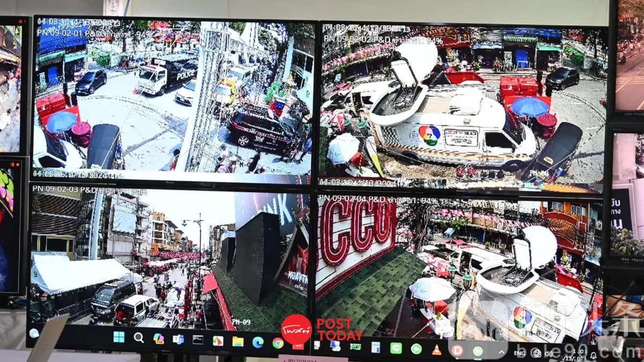Open Microsoft Teams from taskbar

click(x=178, y=339)
